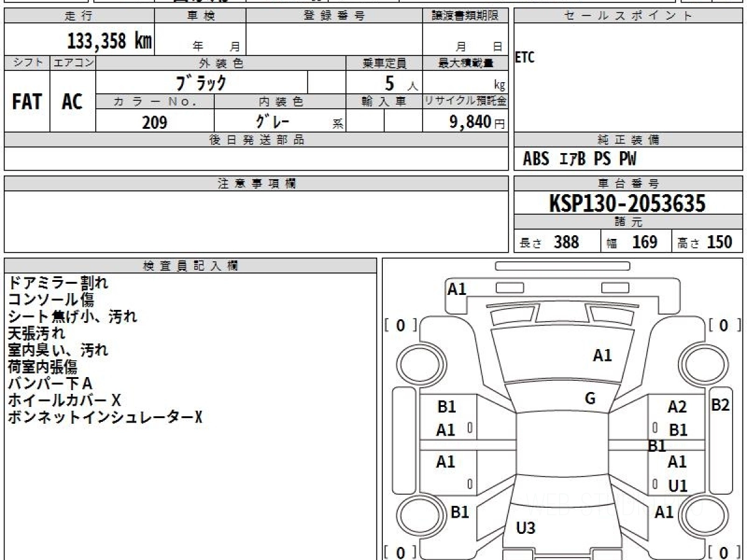Select the 外装色 header
This screenshot has width=747, height=560.
point(221,63)
